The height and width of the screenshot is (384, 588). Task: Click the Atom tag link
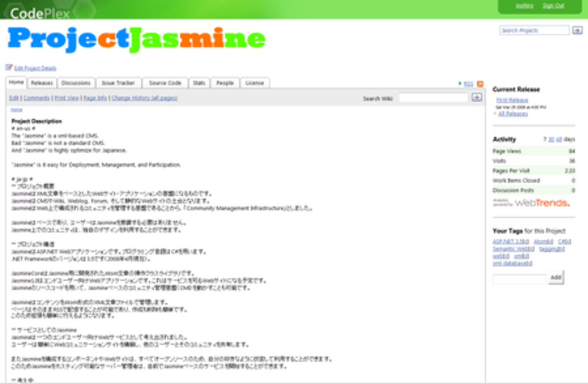540,242
